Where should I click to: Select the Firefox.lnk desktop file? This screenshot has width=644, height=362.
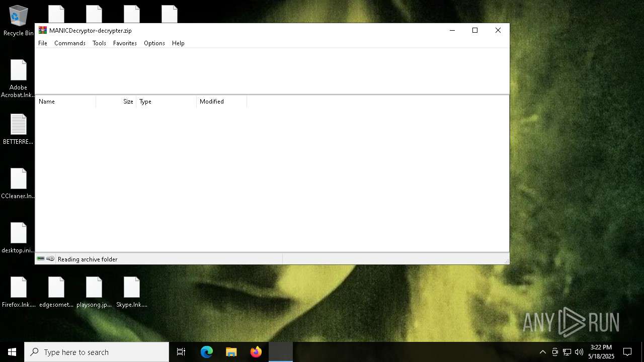pos(19,293)
